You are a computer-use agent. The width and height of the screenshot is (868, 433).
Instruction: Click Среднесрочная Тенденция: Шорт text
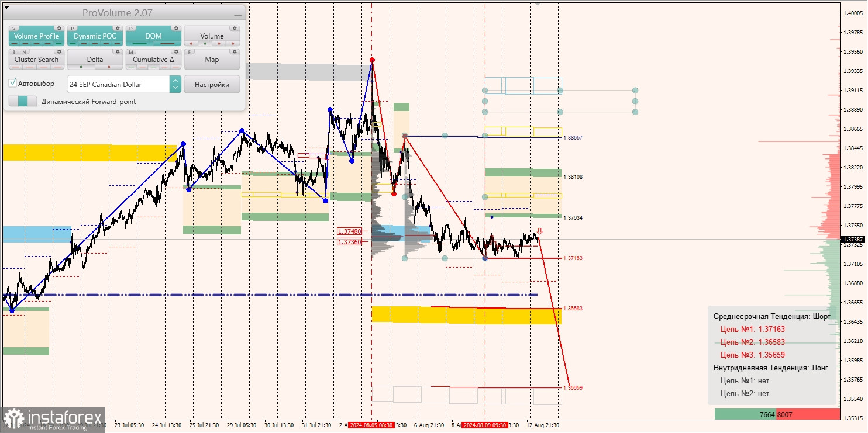click(x=771, y=316)
